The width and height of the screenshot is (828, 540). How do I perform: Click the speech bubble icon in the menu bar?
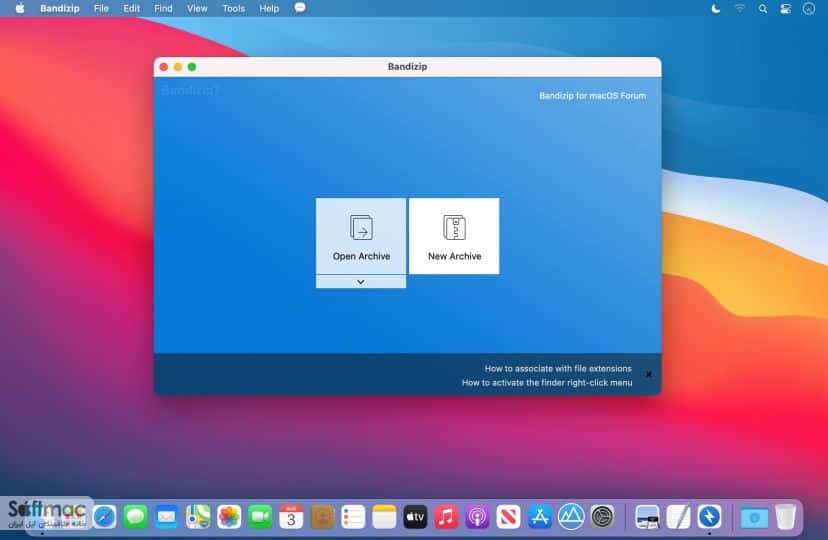[x=300, y=8]
